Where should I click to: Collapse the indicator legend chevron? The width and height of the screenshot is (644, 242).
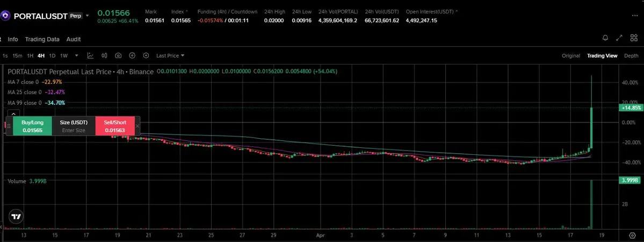(x=13, y=114)
